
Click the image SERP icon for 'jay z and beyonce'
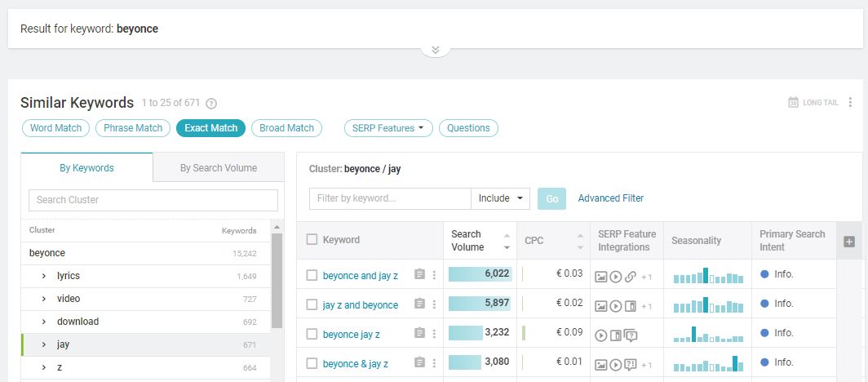pos(601,306)
